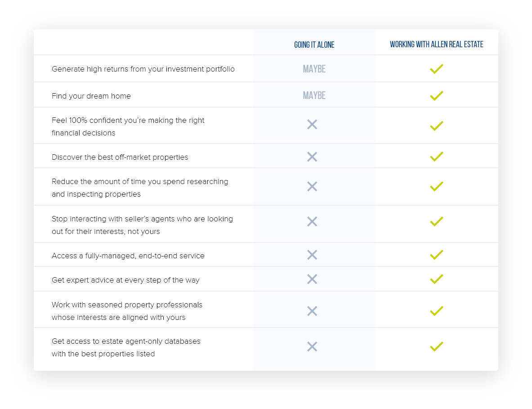Viewport: 532px width, 409px height.
Task: Click the checkmark for 'Stop interacting with seller's agents'
Action: (436, 221)
